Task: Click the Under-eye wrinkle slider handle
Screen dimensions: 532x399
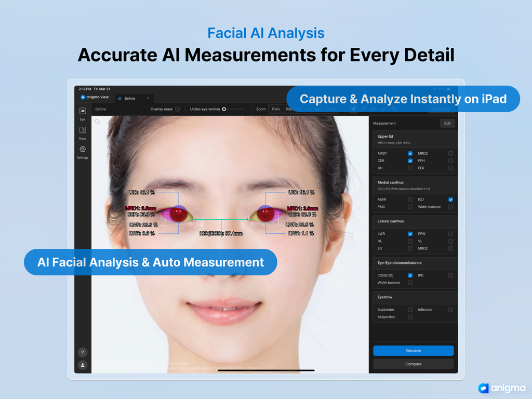Action: [224, 109]
